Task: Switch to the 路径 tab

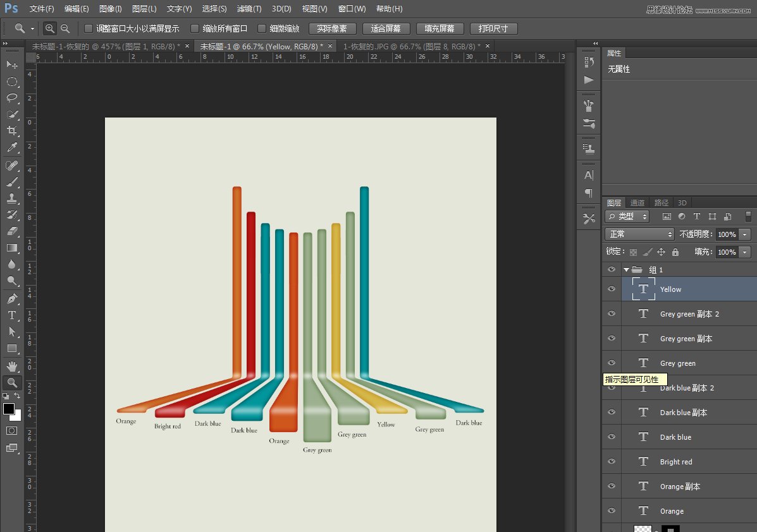Action: pyautogui.click(x=662, y=203)
